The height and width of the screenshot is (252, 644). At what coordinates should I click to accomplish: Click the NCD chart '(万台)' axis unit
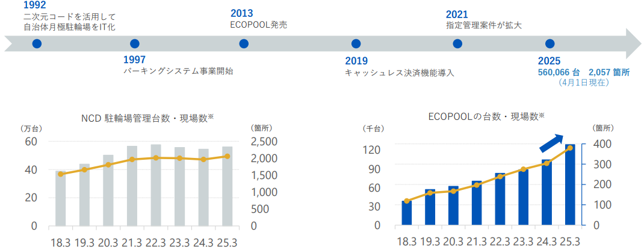click(x=31, y=128)
